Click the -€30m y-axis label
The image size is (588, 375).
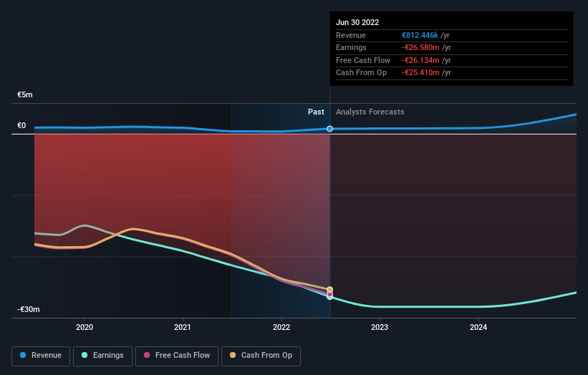pos(28,309)
